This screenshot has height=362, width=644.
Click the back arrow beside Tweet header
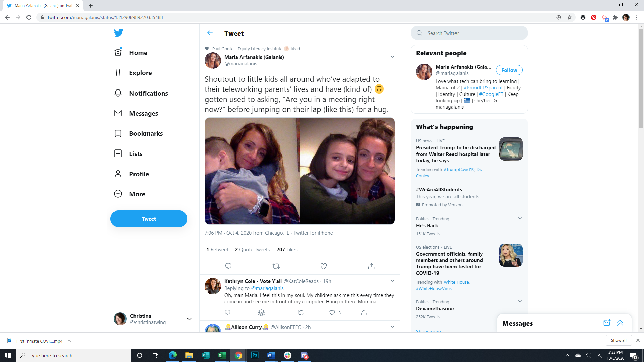(x=210, y=33)
